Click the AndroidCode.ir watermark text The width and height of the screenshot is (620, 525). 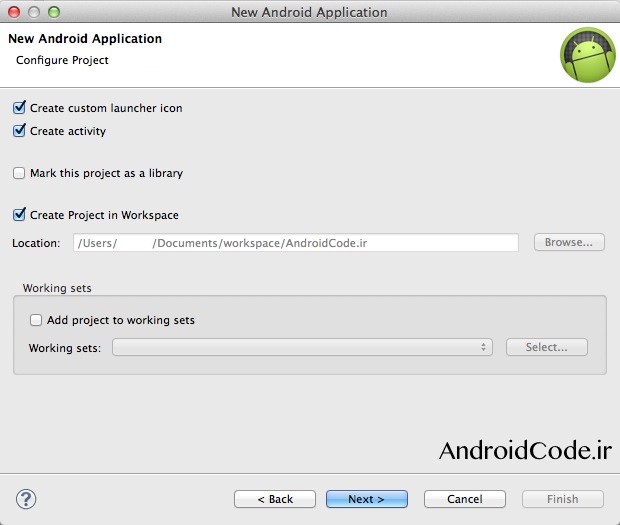(524, 451)
